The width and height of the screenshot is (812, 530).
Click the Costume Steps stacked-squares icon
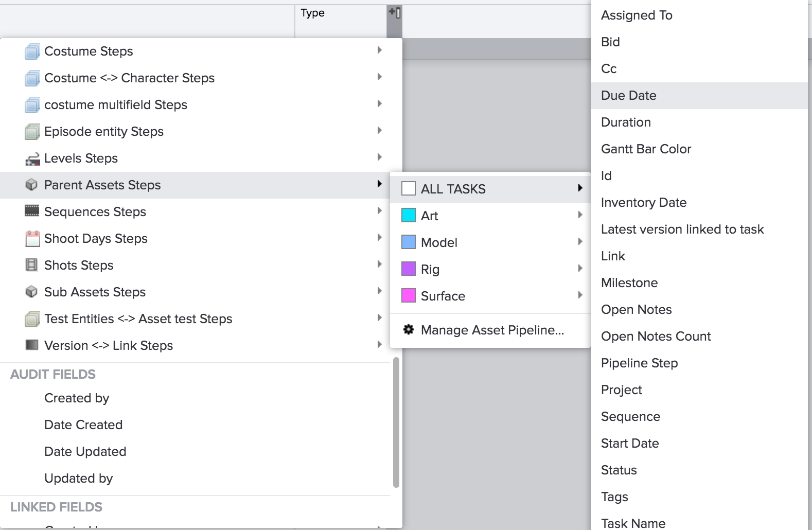point(32,51)
